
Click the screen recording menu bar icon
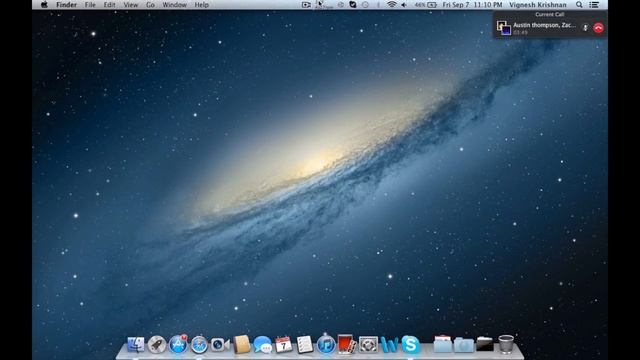tap(306, 5)
